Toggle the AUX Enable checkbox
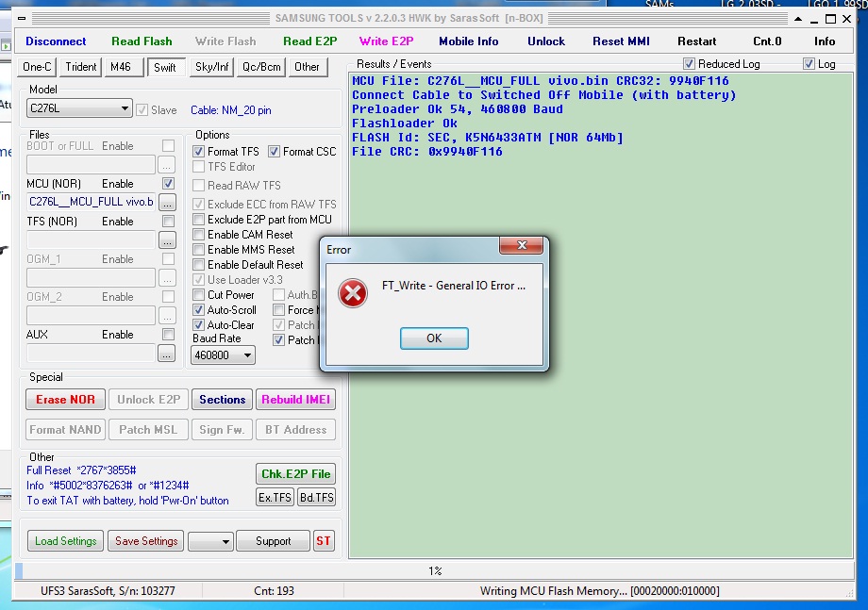This screenshot has height=610, width=868. 168,334
